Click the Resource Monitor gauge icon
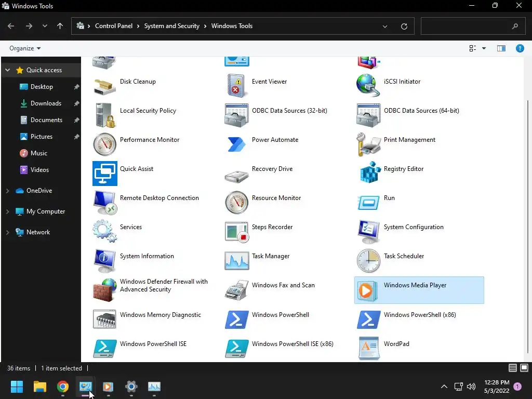The height and width of the screenshot is (399, 532). coord(236,203)
